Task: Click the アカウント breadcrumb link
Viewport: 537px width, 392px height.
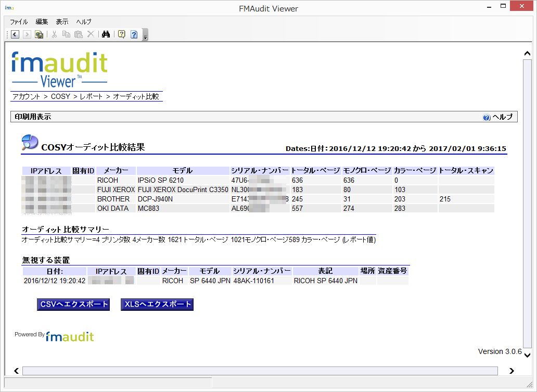Action: coord(27,97)
